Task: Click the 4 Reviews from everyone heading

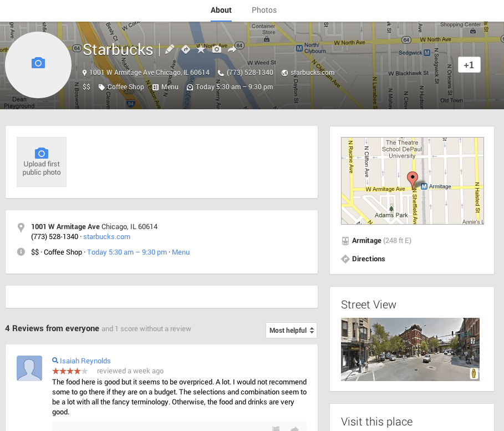Action: pos(52,328)
